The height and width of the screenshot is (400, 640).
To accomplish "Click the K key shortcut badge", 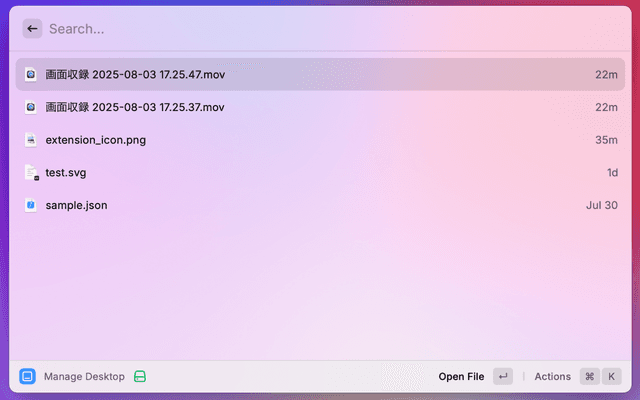I will coord(612,377).
